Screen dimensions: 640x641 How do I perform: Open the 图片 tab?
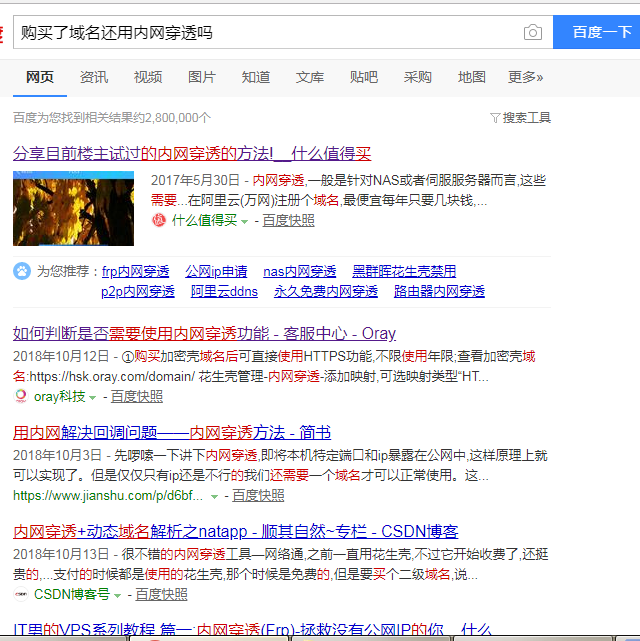point(201,77)
